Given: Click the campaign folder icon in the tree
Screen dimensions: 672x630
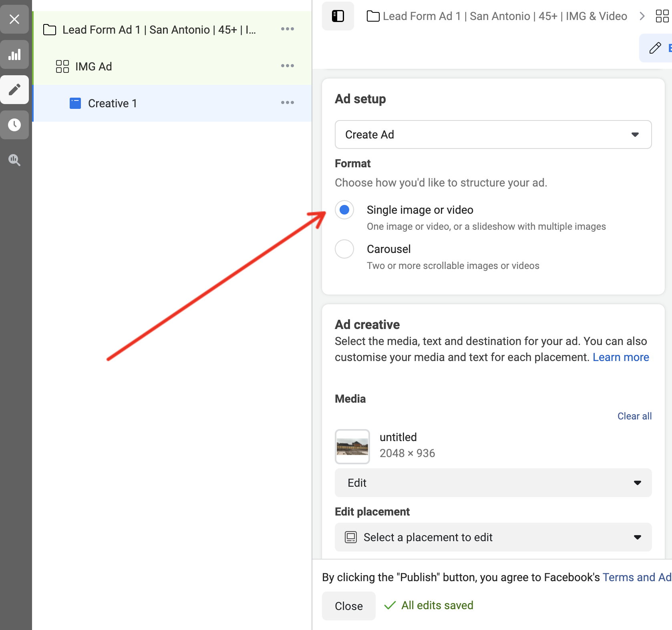Looking at the screenshot, I should (x=50, y=30).
